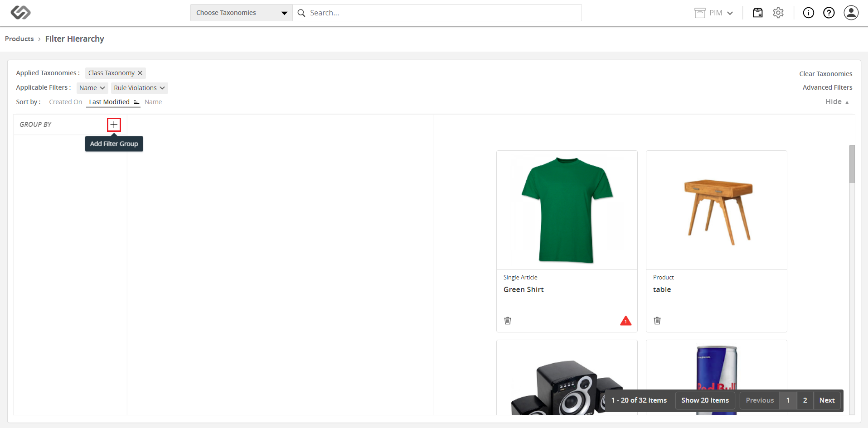Go to Previous page
The image size is (868, 428).
pos(760,400)
